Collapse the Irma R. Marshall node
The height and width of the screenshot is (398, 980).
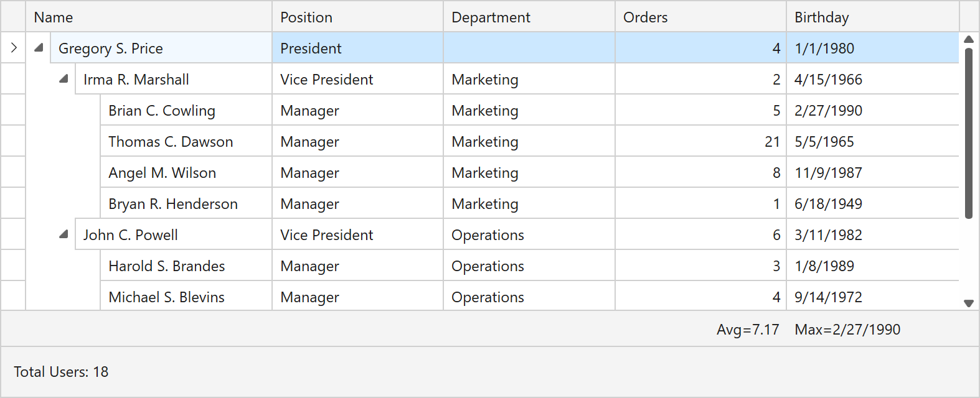(x=64, y=79)
